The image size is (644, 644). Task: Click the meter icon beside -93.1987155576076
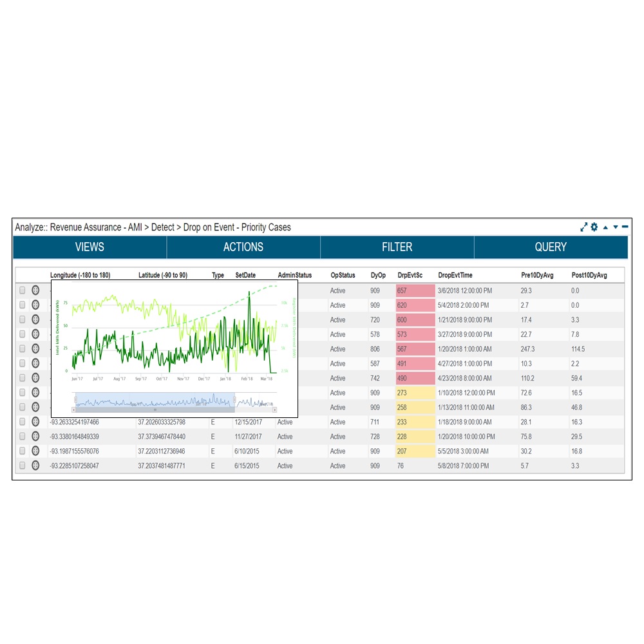click(x=35, y=451)
